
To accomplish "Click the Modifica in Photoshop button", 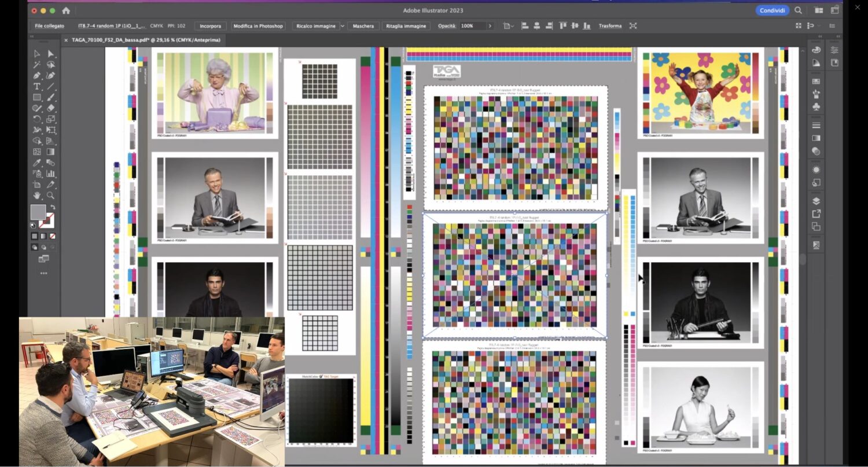I will coord(258,26).
